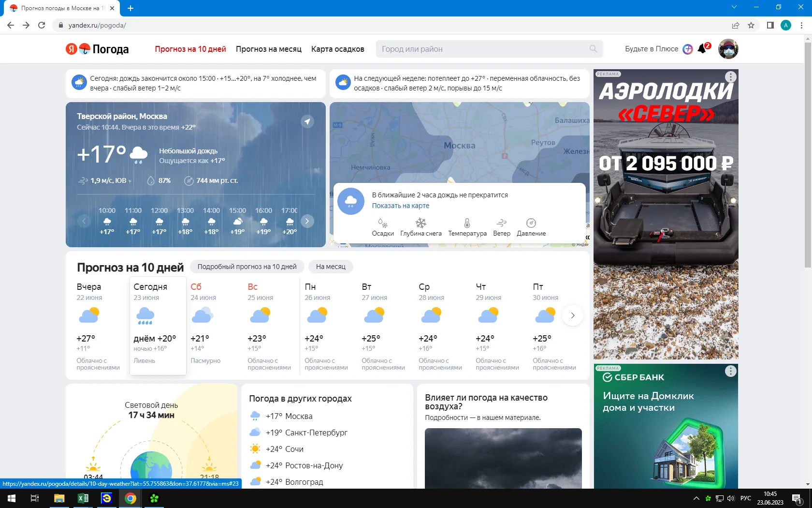Open Excel from the taskbar

[x=83, y=498]
